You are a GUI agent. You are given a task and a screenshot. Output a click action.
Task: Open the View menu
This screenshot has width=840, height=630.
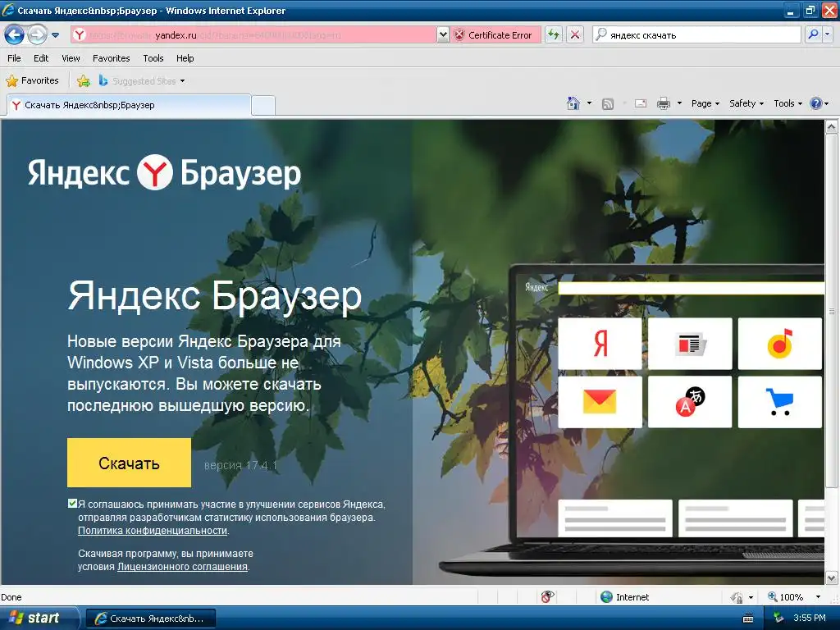click(x=71, y=58)
